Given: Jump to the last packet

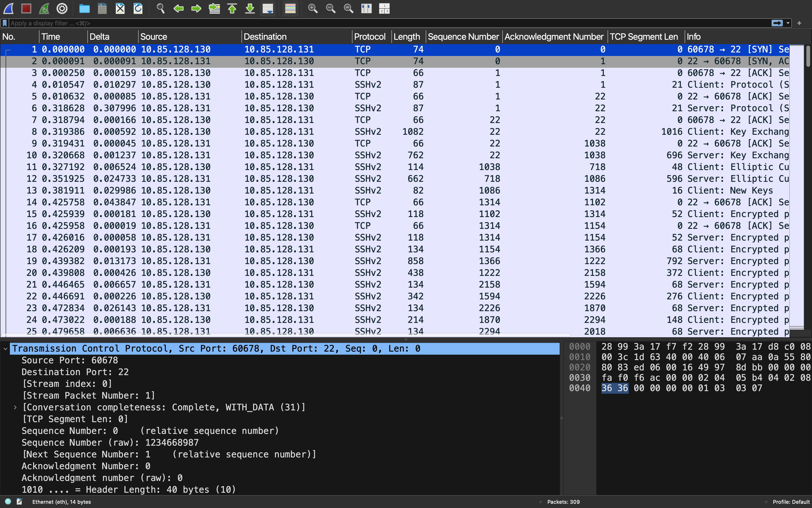Looking at the screenshot, I should [x=250, y=8].
